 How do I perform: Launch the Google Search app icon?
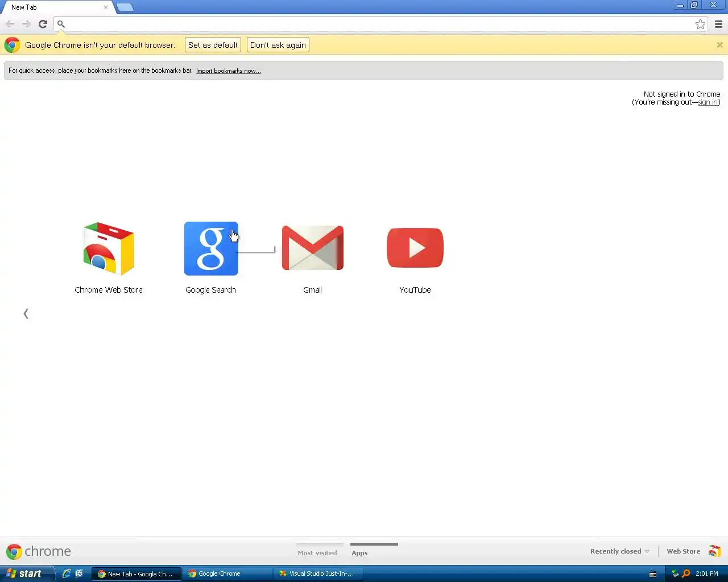point(211,249)
